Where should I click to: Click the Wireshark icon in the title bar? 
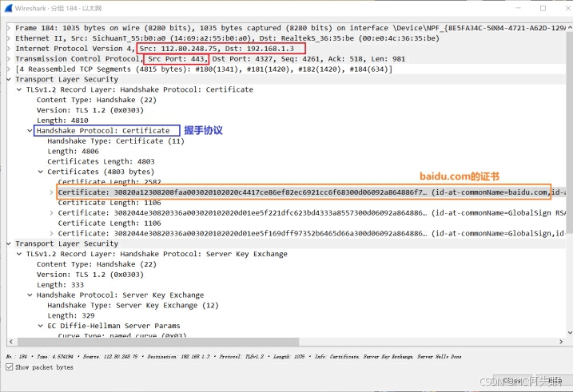click(x=7, y=7)
